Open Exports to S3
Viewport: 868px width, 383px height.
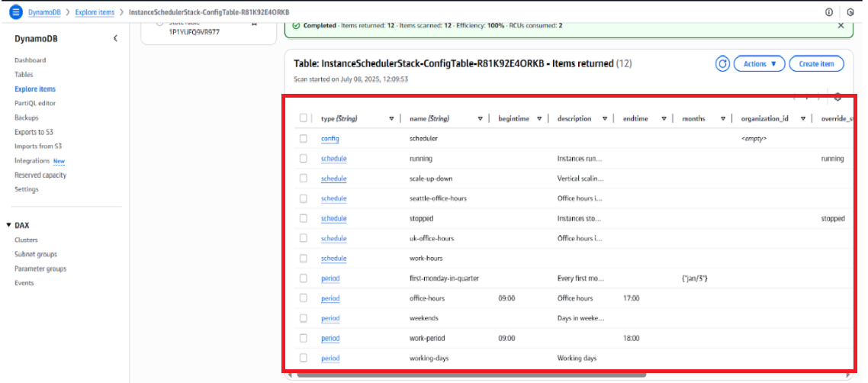tap(34, 132)
